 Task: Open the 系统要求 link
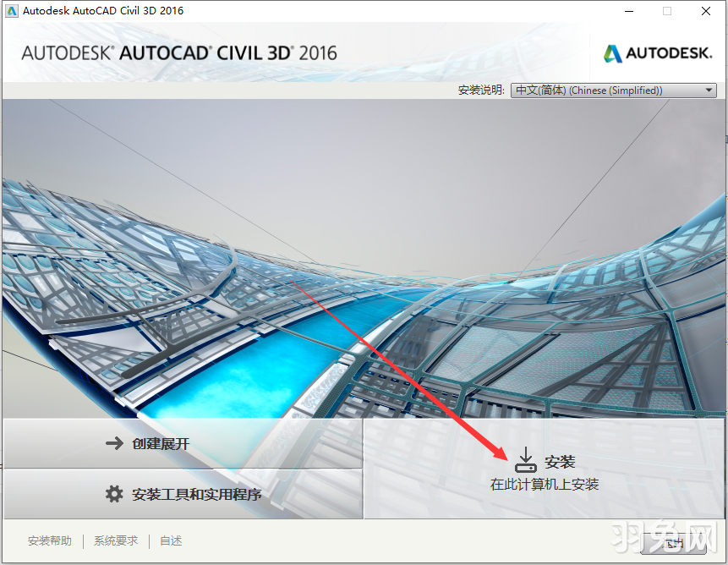click(x=115, y=540)
